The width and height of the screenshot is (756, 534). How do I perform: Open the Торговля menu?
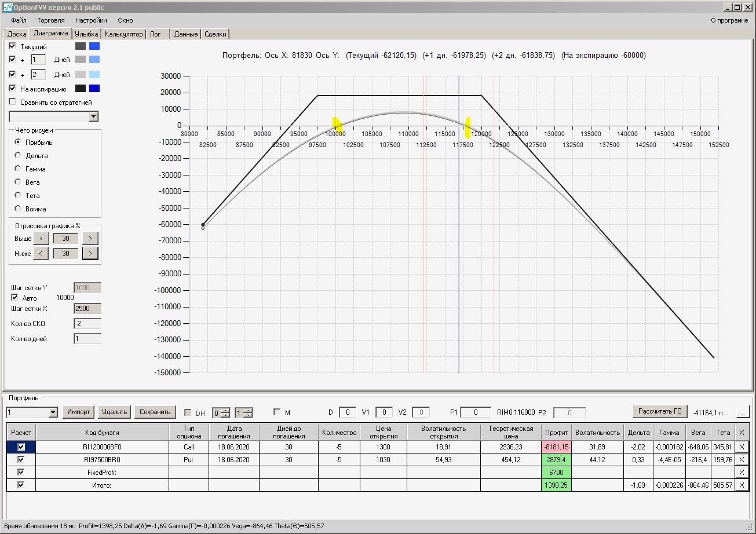tap(51, 20)
